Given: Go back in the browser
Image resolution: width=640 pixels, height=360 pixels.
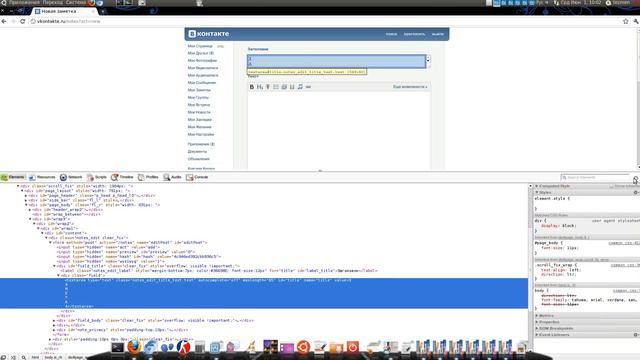Looking at the screenshot, I should pos(4,21).
